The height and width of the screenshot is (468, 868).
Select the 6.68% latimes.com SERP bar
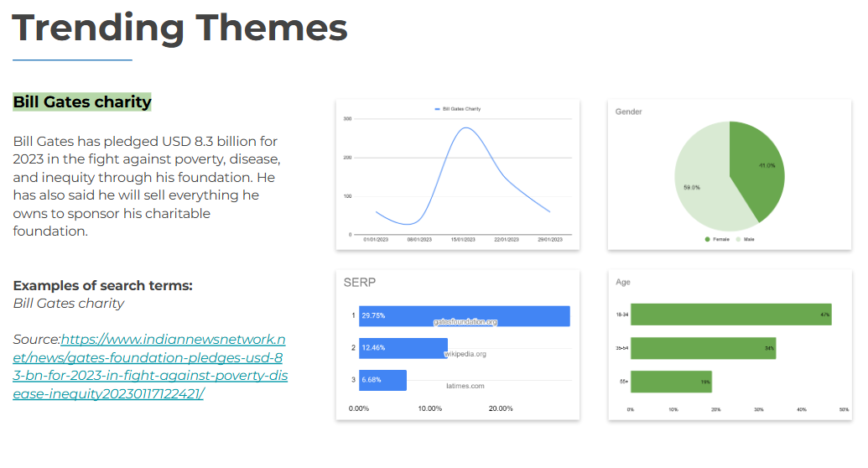(x=382, y=380)
